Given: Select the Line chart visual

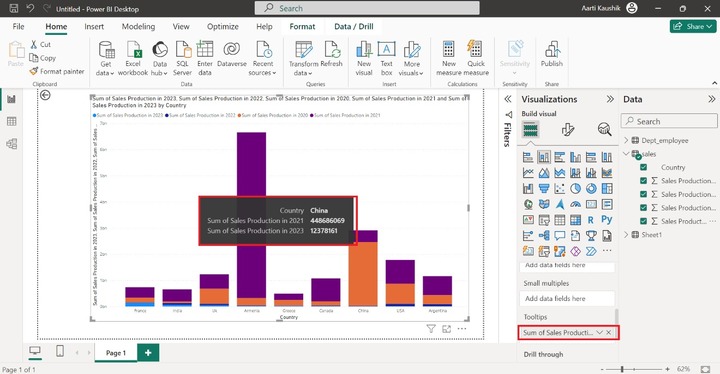Looking at the screenshot, I should tap(528, 173).
